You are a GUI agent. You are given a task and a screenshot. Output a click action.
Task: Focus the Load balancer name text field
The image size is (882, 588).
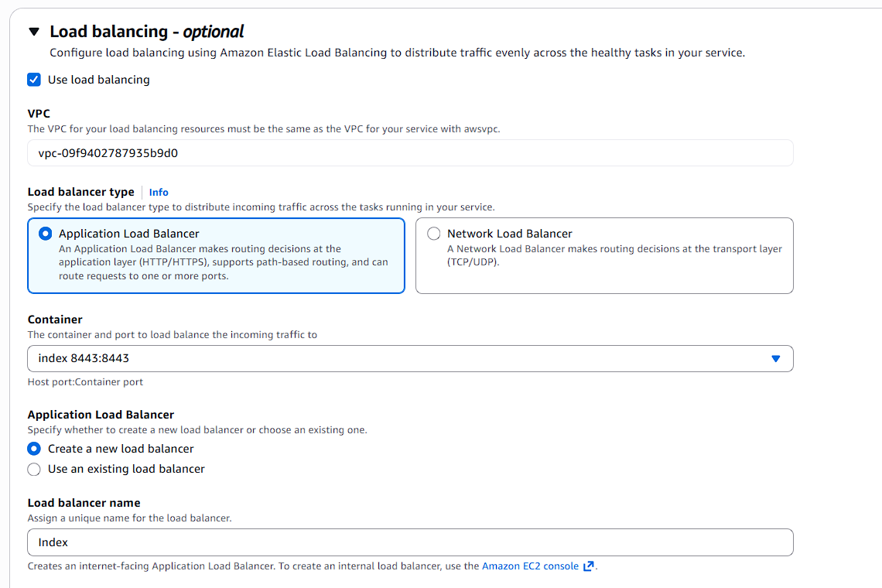[410, 542]
